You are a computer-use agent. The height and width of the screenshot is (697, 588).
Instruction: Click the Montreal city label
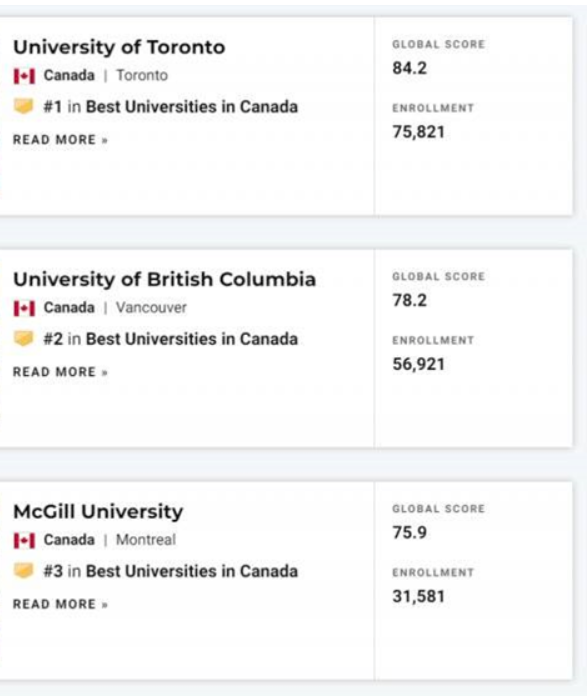(x=146, y=540)
